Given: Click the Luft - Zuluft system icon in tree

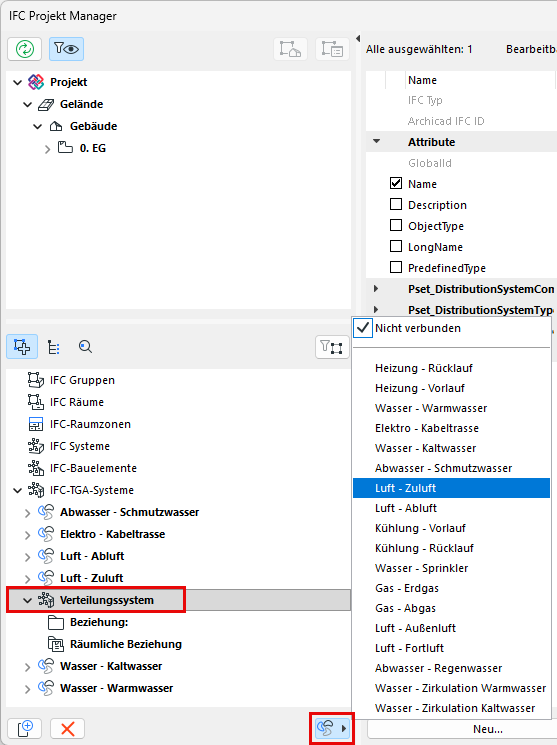Looking at the screenshot, I should click(x=46, y=578).
